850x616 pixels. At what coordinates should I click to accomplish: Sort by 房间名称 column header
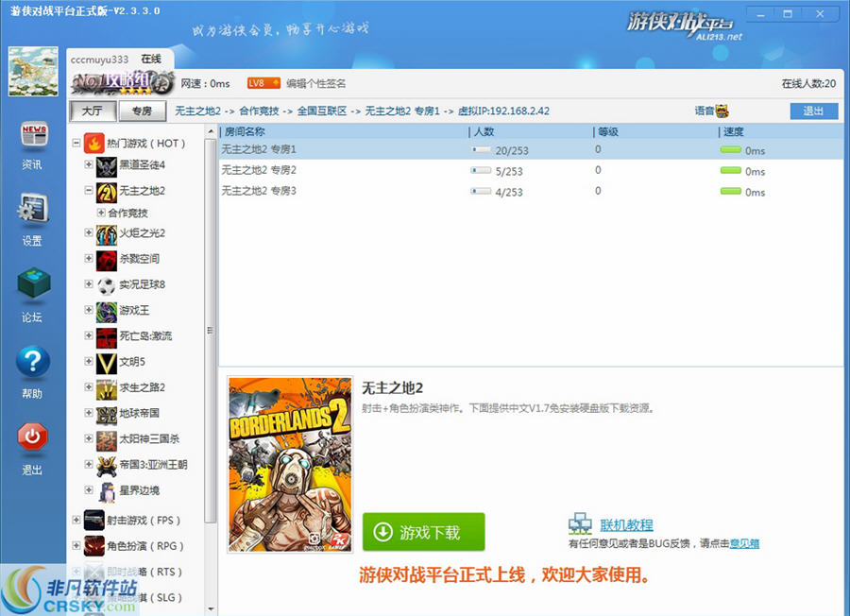tap(245, 131)
